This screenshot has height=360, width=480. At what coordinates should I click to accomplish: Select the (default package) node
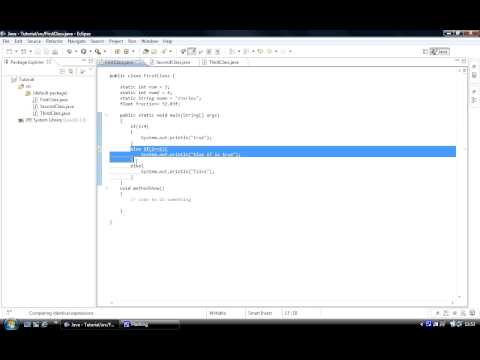(x=47, y=93)
